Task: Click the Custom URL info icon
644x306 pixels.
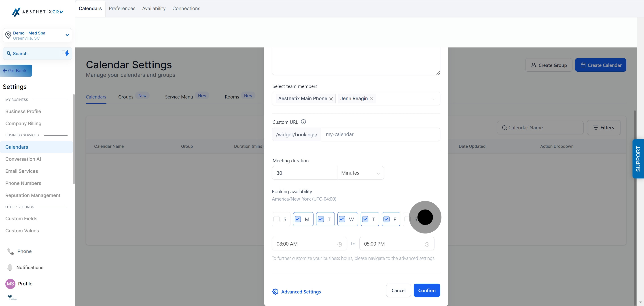Action: [x=303, y=122]
